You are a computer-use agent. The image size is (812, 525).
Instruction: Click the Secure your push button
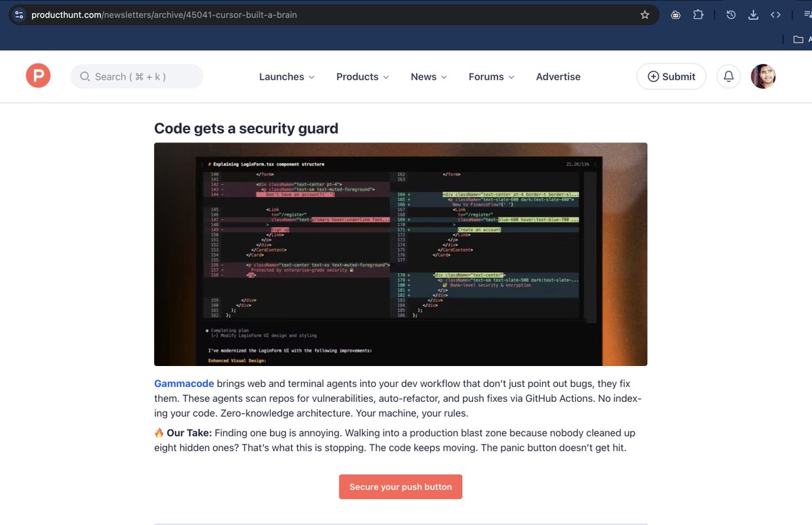(x=401, y=487)
